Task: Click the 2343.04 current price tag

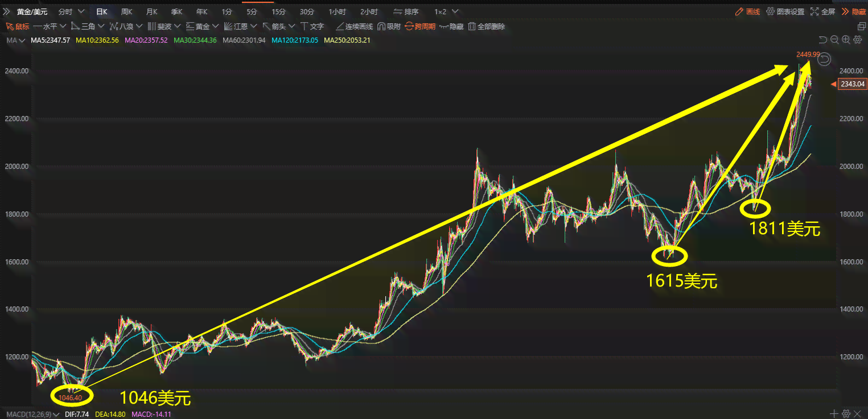Action: [x=852, y=84]
